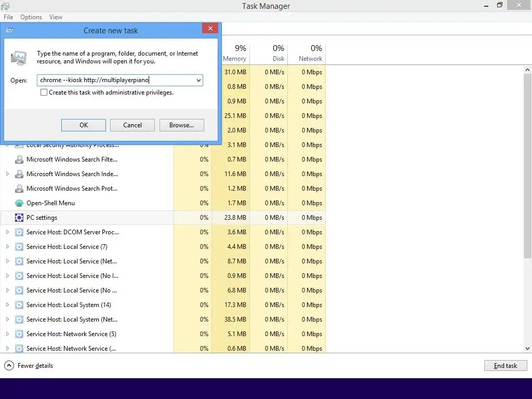Open the Options menu
This screenshot has height=399, width=532.
pos(31,17)
